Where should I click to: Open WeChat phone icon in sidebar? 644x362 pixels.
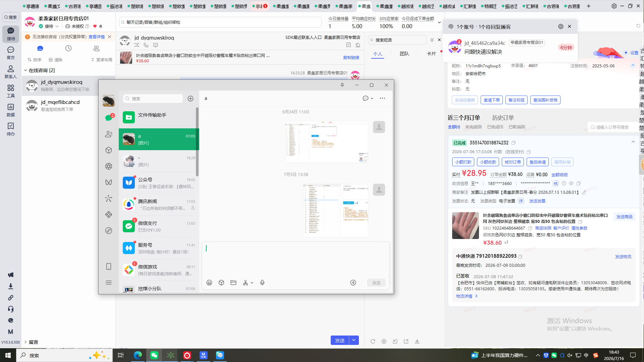108,266
